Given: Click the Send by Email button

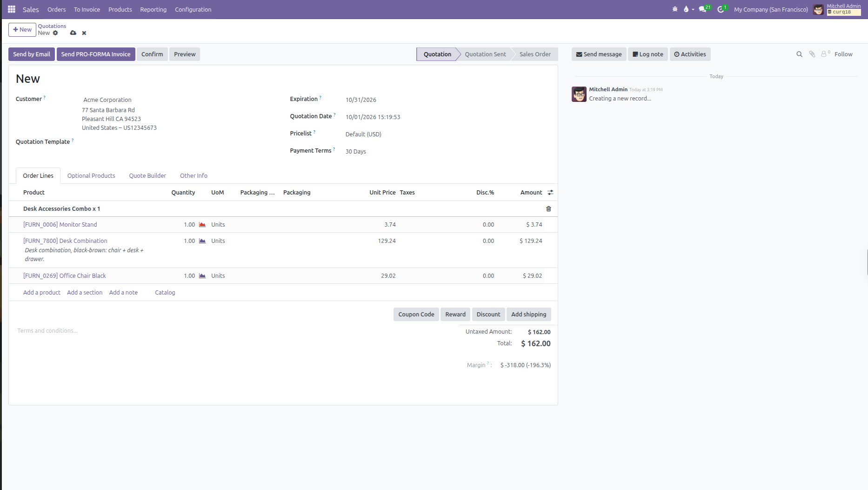Looking at the screenshot, I should (32, 54).
